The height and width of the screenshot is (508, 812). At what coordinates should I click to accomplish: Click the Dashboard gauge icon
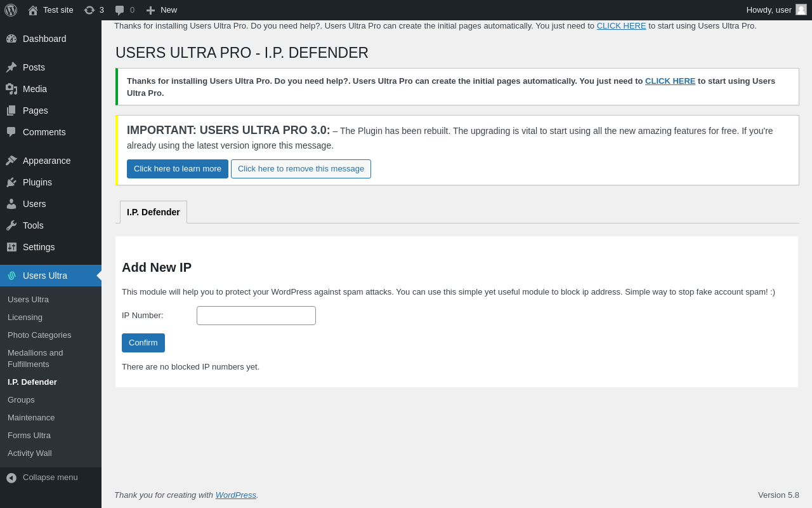point(11,39)
